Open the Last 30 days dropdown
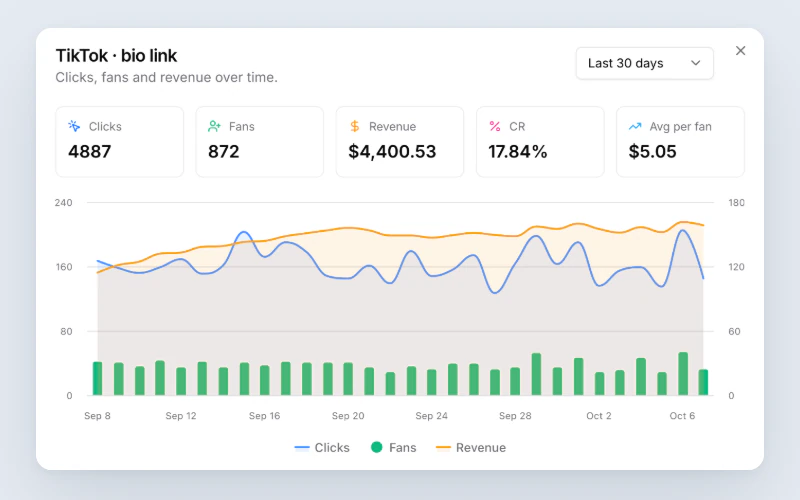The image size is (800, 500). 644,63
